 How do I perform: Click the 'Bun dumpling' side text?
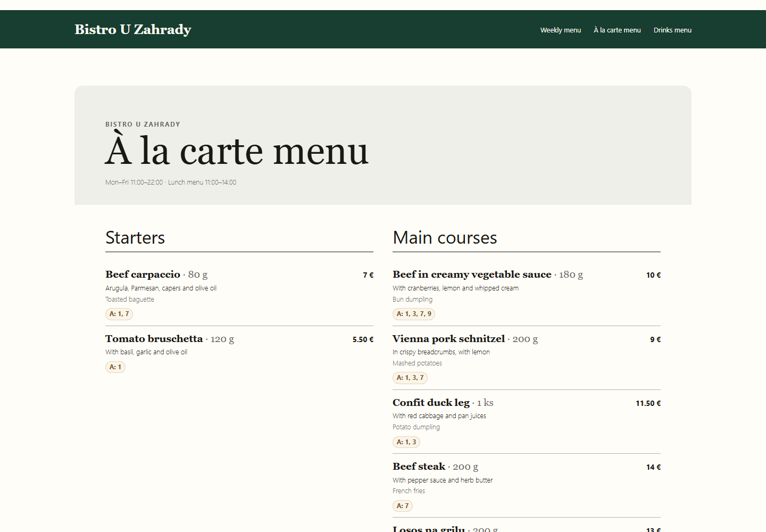[x=412, y=299]
